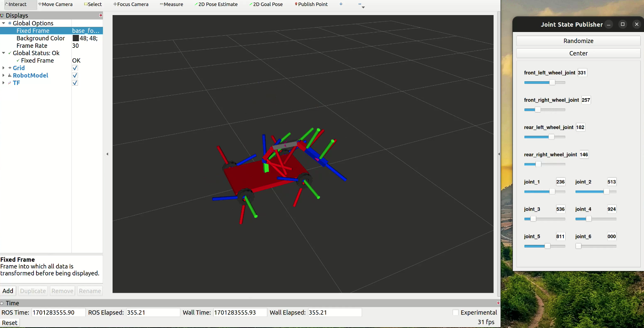Screen dimensions: 644x328
Task: Click the rear_left_wheel_joint slider handle
Action: [x=551, y=137]
